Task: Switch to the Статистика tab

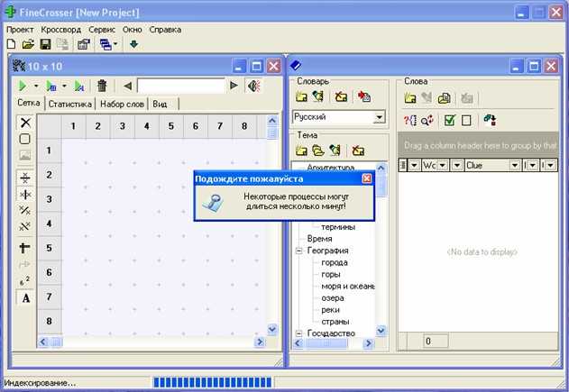Action: (x=70, y=104)
